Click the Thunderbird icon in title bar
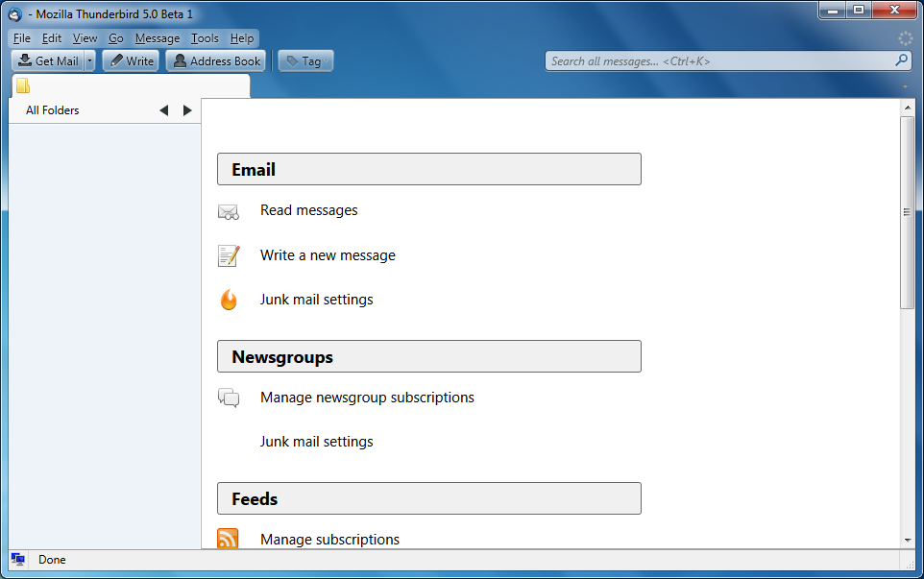 [x=14, y=14]
